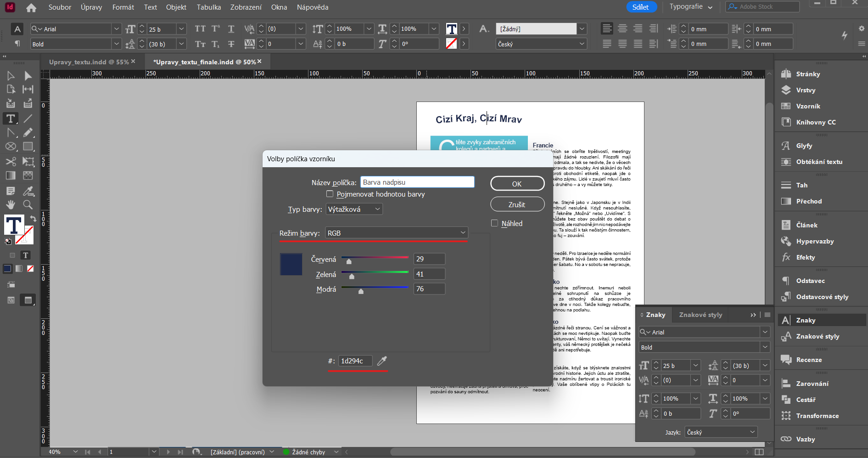868x458 pixels.
Task: Open the Tabulka menu
Action: coord(208,7)
